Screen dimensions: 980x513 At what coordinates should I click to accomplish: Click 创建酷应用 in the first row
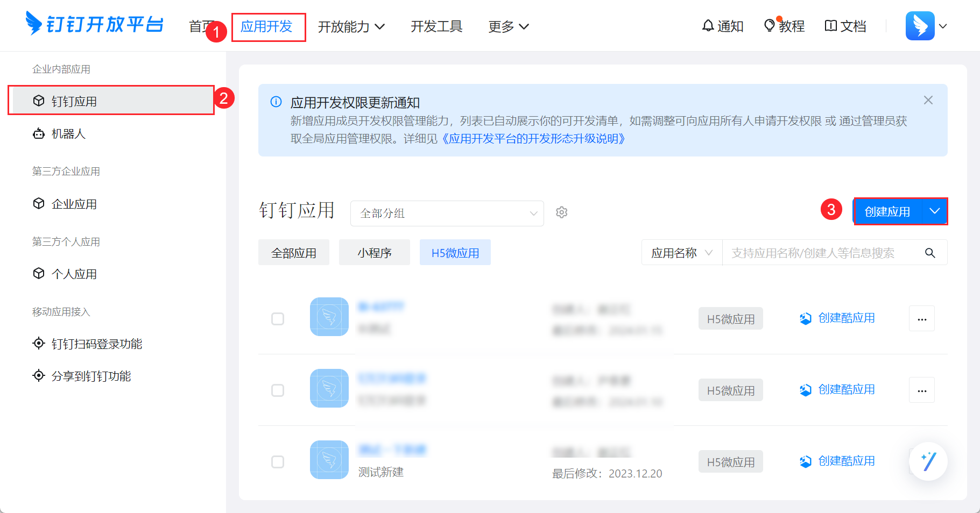point(837,318)
